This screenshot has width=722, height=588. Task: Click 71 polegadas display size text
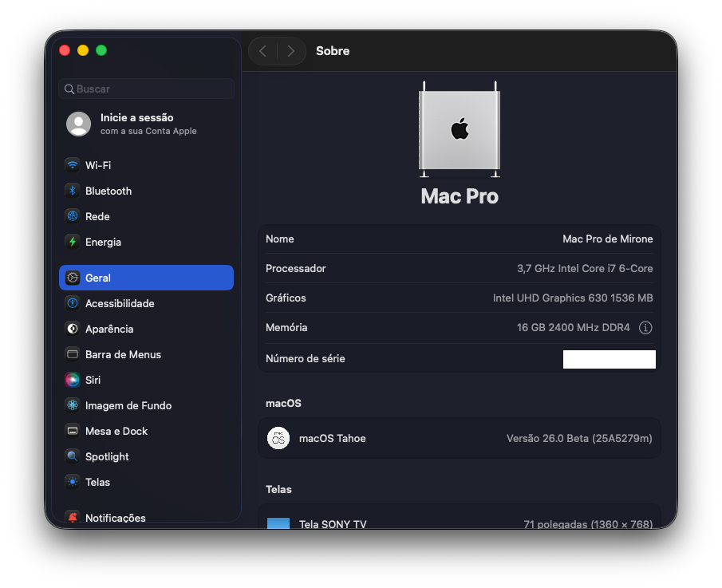(x=587, y=524)
